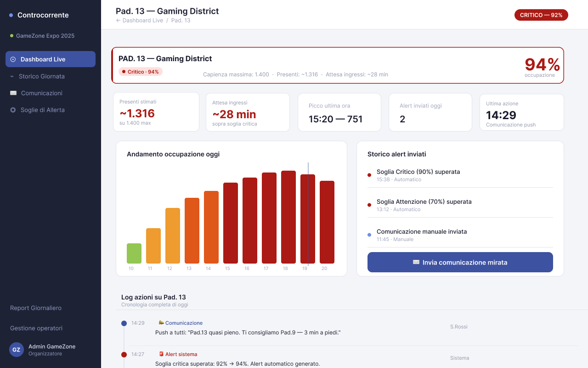Click the Storico Giornata icon
This screenshot has height=368, width=588.
pos(12,76)
